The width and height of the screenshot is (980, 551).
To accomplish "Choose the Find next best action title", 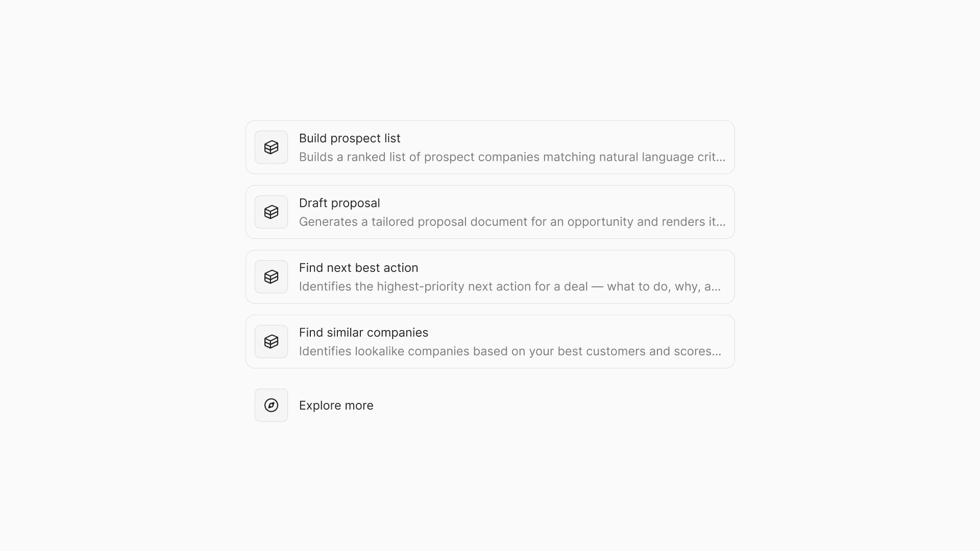I will click(x=358, y=268).
